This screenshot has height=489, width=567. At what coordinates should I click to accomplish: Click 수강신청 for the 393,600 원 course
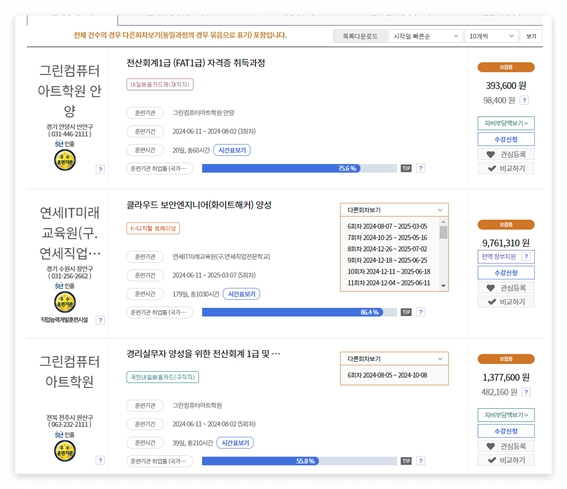tap(506, 139)
